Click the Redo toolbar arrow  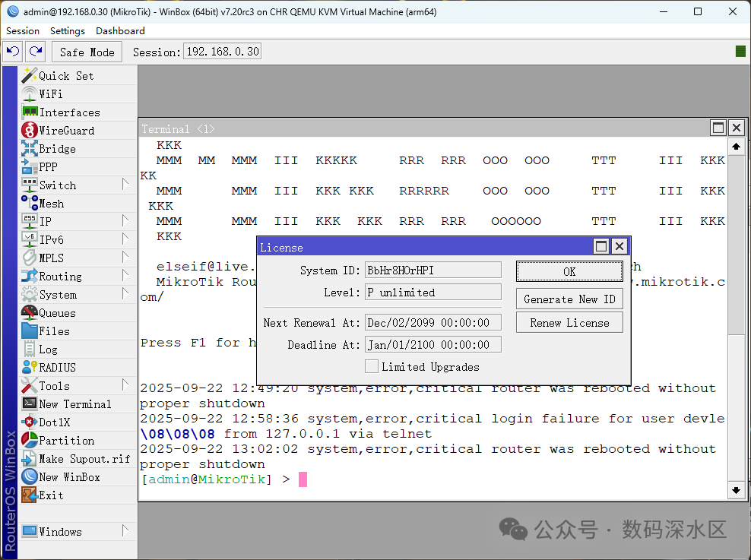36,51
